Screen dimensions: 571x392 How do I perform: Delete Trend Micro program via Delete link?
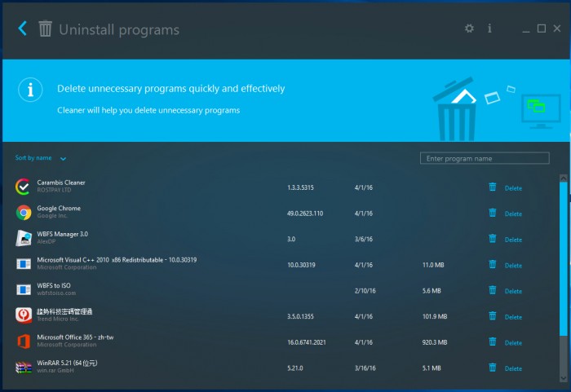513,317
